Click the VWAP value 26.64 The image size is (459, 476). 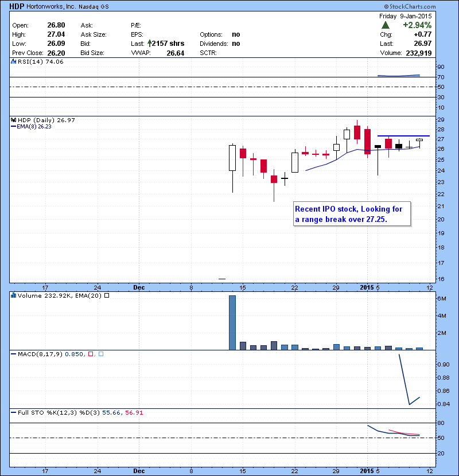coord(175,53)
